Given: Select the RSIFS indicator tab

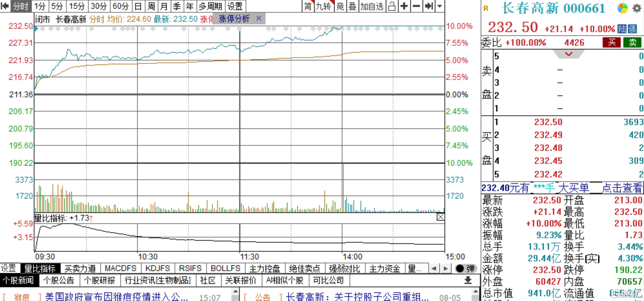Looking at the screenshot, I should pyautogui.click(x=191, y=268).
